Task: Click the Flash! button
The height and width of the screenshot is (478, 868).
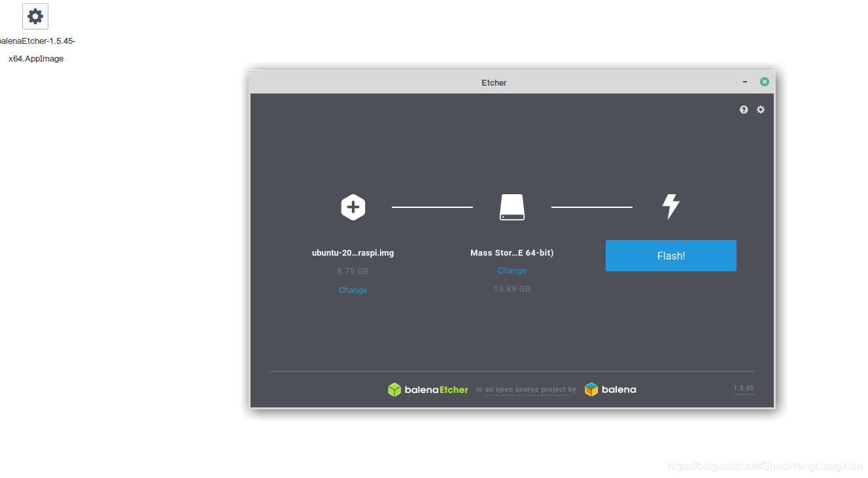Action: [x=670, y=256]
